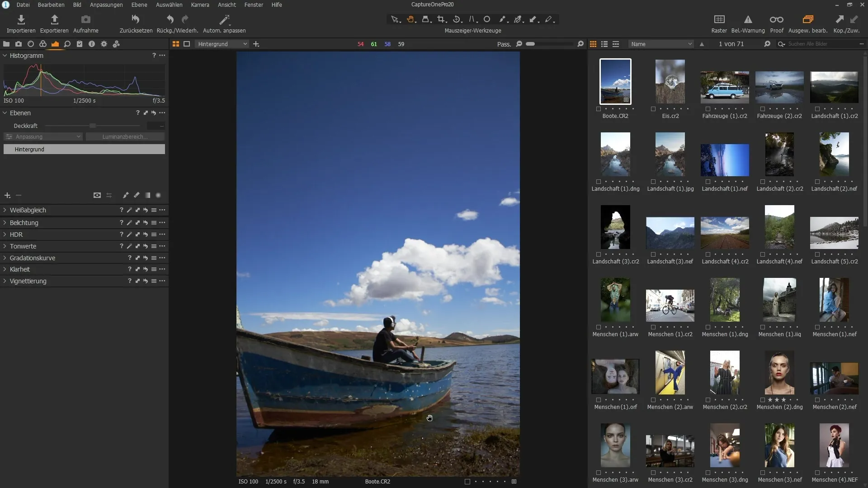The height and width of the screenshot is (488, 868).
Task: Expand the Tonwerte panel
Action: point(5,246)
